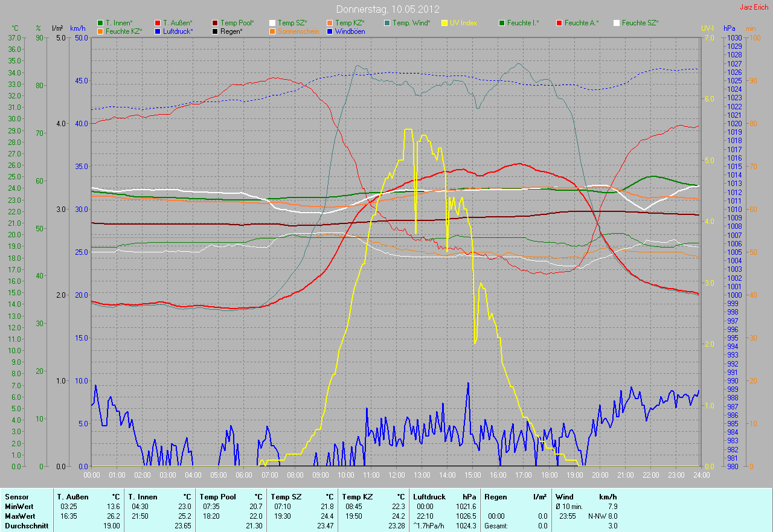This screenshot has height=532, width=773.
Task: Click the outdoor minimum value '13.6'
Action: (113, 507)
